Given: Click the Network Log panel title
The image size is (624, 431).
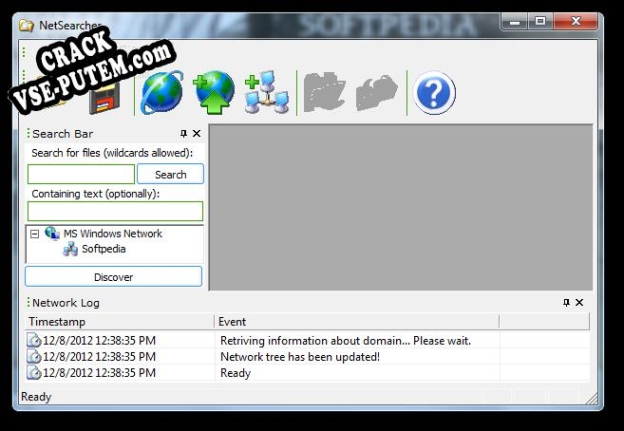Looking at the screenshot, I should tap(66, 303).
